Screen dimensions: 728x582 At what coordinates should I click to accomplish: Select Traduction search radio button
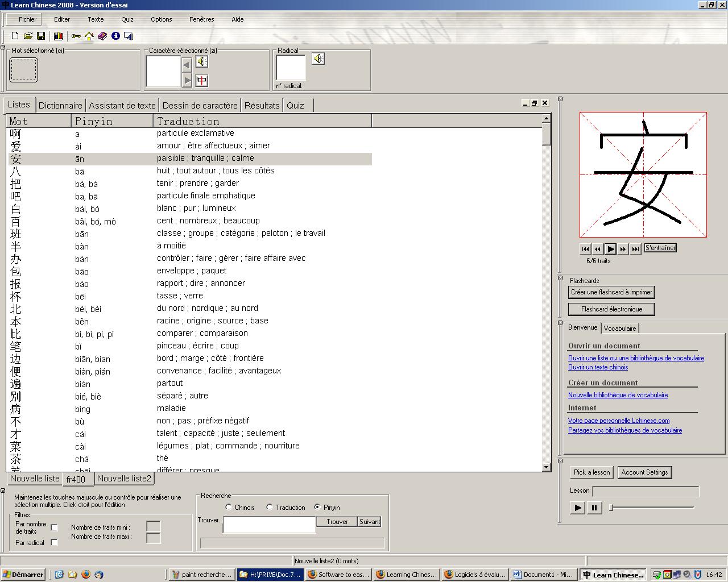pos(270,507)
